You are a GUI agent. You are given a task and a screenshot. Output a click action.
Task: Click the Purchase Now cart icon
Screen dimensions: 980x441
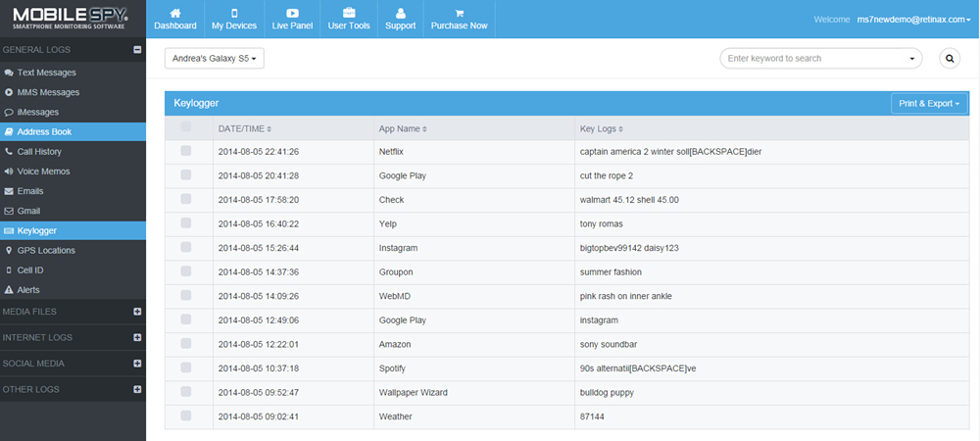click(460, 13)
